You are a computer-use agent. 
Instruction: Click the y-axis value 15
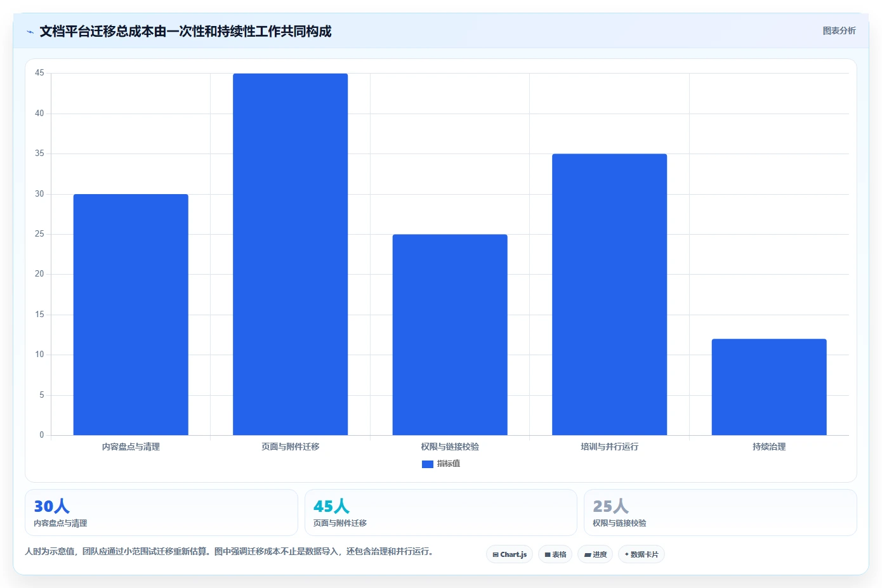39,315
